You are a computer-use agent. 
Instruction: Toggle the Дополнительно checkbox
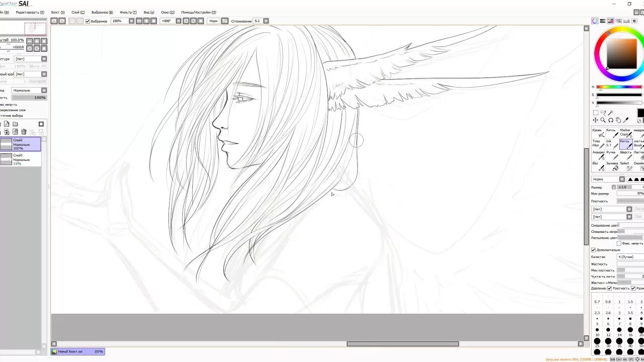[594, 250]
